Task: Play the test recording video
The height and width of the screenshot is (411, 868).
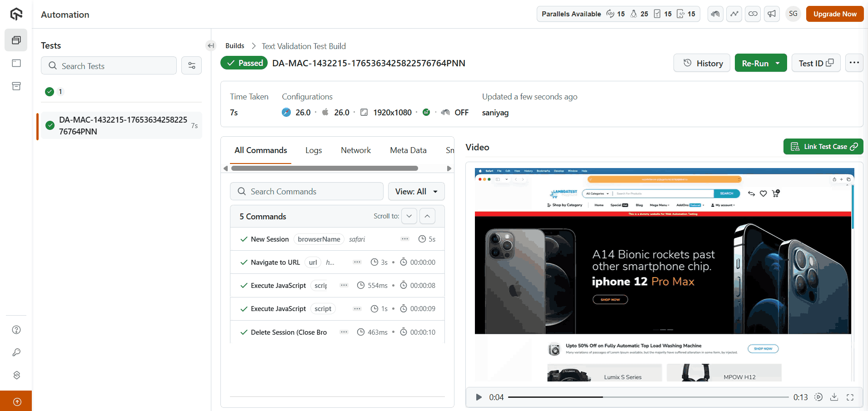Action: 478,397
